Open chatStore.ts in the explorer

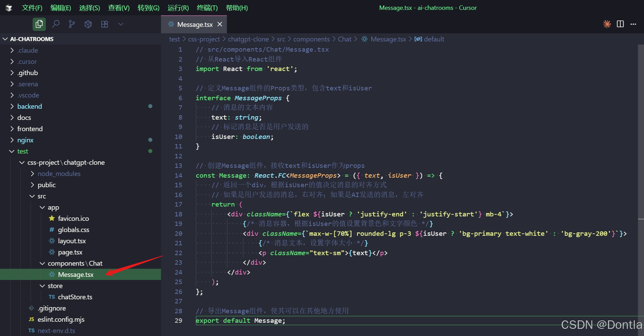(80, 297)
